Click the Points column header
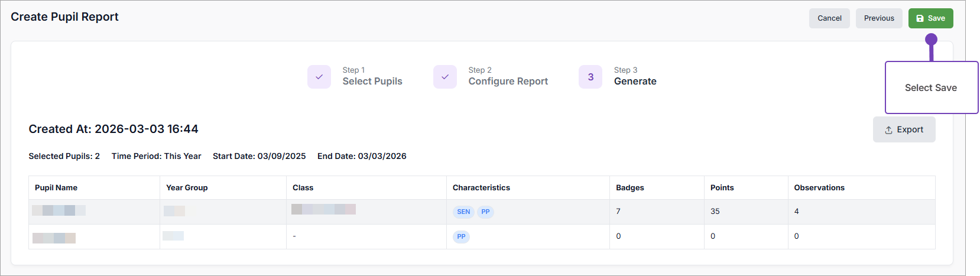This screenshot has width=980, height=276. pyautogui.click(x=722, y=187)
